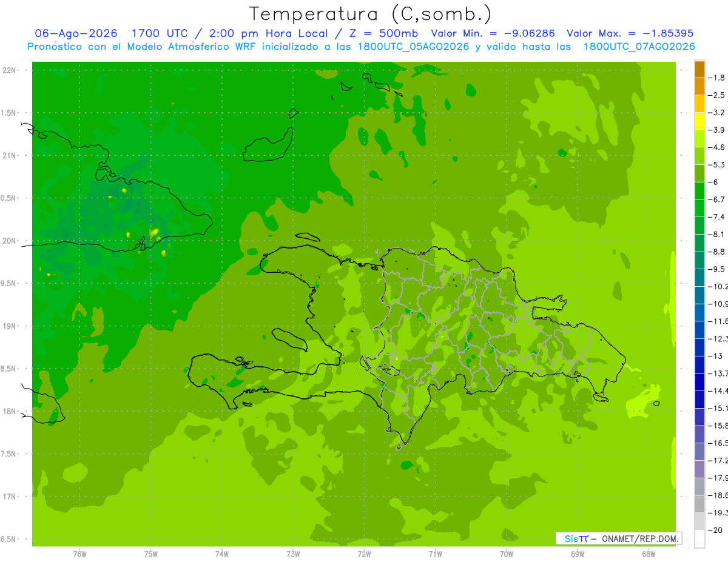The width and height of the screenshot is (728, 562).
Task: Click the dark orange swatch above -1.8
Action: coord(699,69)
